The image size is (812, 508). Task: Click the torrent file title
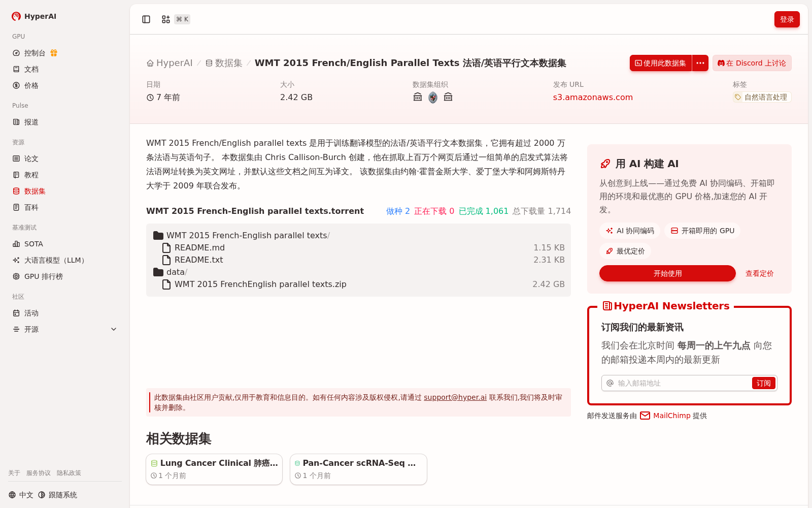(255, 211)
